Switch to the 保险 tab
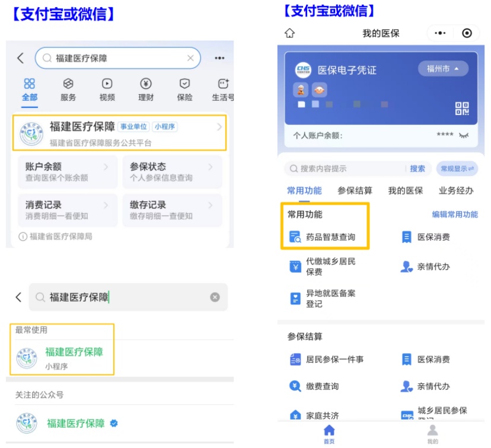Viewport: 491px width, 448px height. [185, 90]
